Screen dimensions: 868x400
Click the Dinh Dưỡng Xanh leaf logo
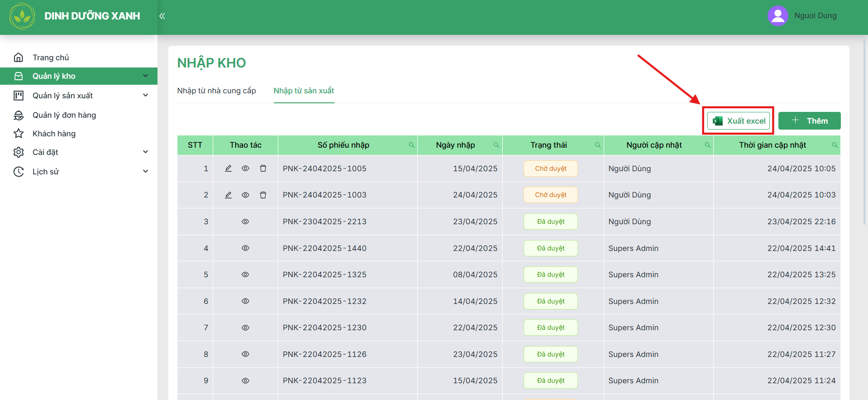(x=22, y=16)
